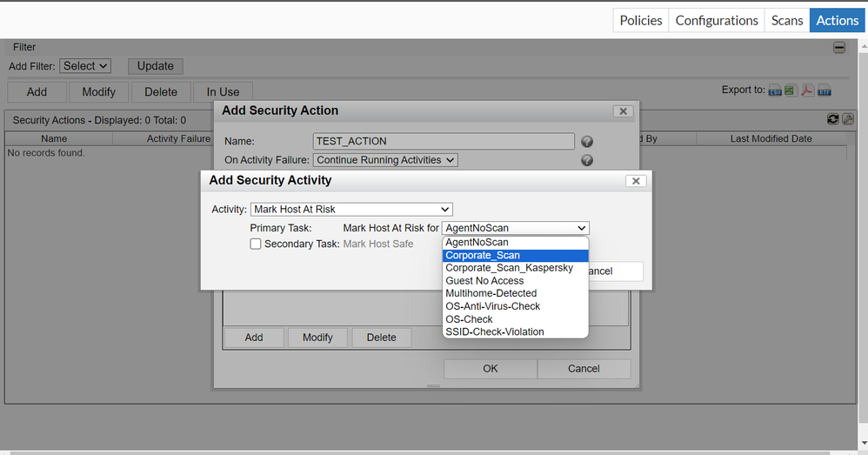Image resolution: width=868 pixels, height=455 pixels.
Task: Select Corporate_Scan option
Action: (516, 255)
